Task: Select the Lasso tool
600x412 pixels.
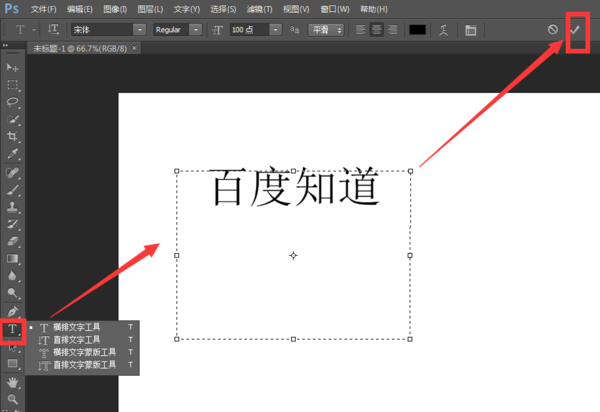Action: click(12, 102)
